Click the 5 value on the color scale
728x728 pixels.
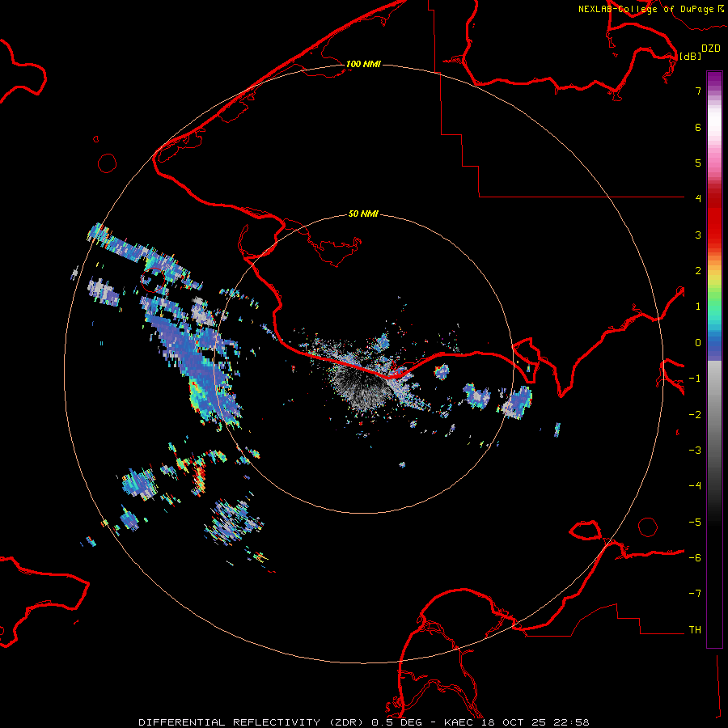[x=698, y=163]
